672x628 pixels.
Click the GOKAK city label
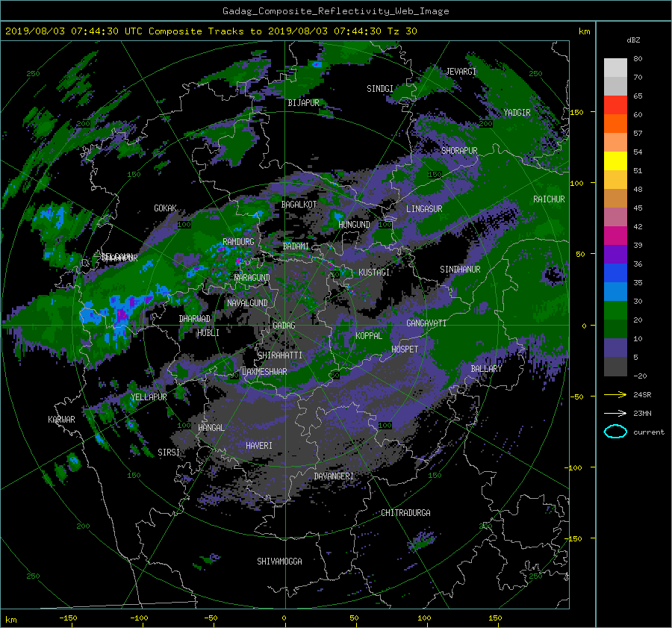(165, 208)
